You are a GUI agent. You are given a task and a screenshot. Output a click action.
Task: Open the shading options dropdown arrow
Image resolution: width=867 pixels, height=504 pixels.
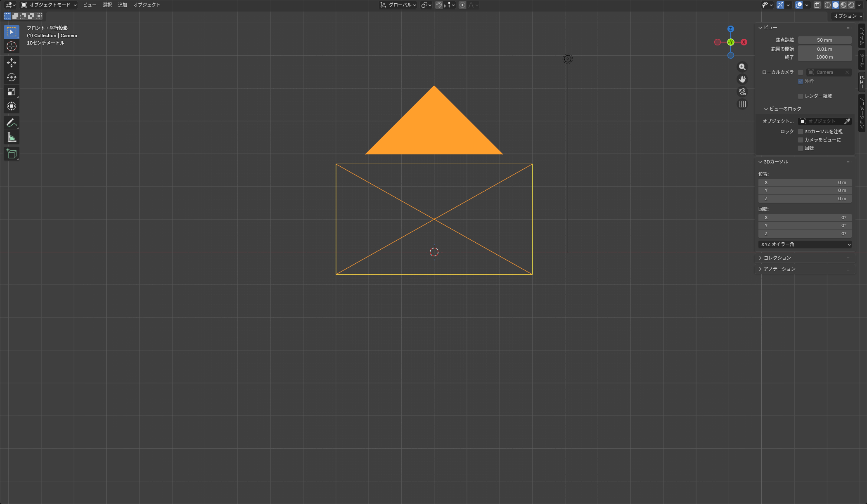[860, 5]
